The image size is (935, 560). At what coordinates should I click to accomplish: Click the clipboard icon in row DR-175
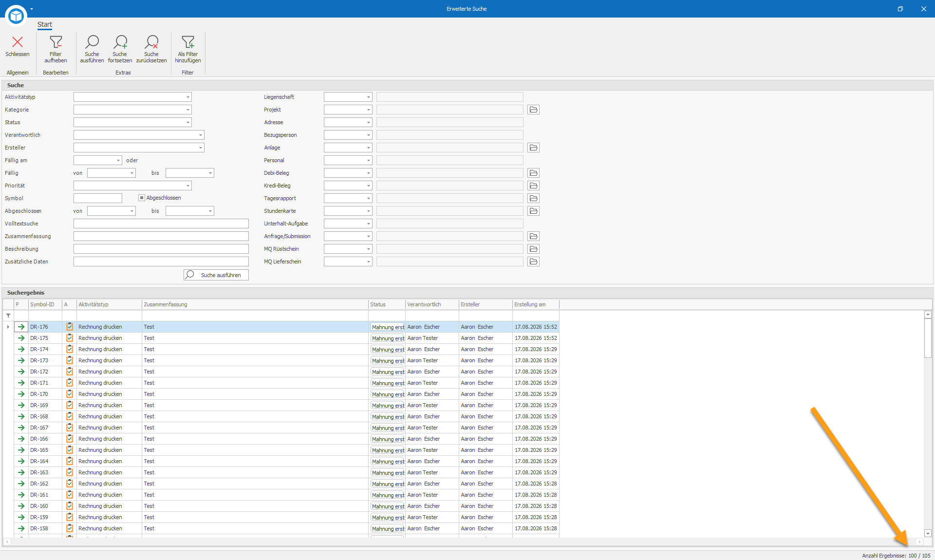coord(70,338)
